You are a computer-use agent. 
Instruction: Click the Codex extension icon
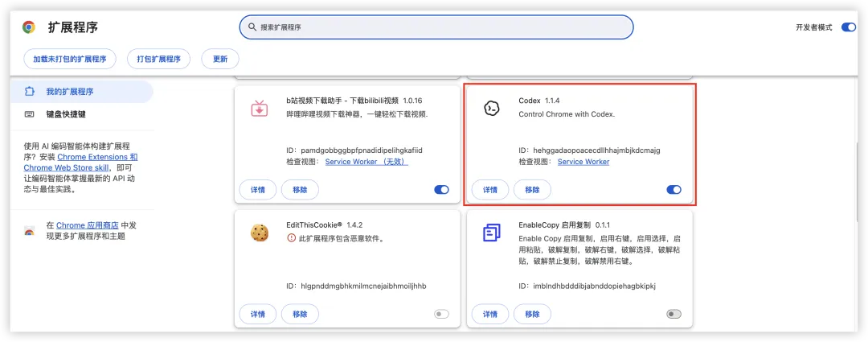[x=492, y=109]
